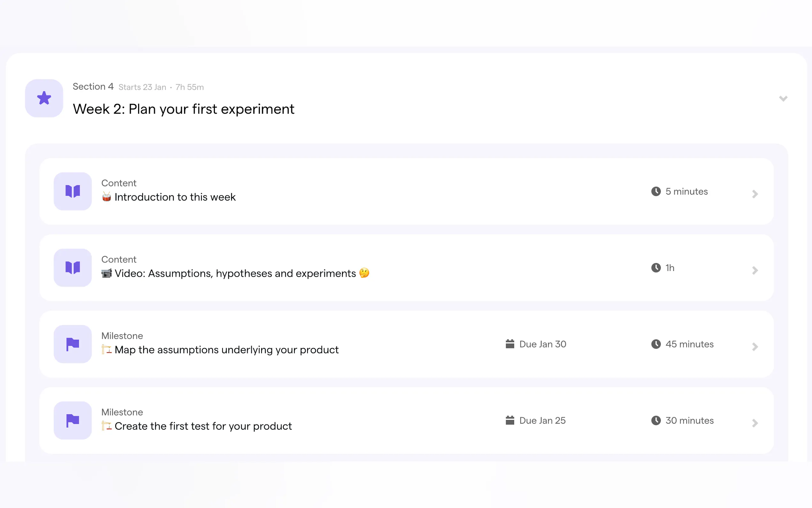Click the flag icon beside Map the assumptions
This screenshot has height=508, width=812.
[x=73, y=344]
